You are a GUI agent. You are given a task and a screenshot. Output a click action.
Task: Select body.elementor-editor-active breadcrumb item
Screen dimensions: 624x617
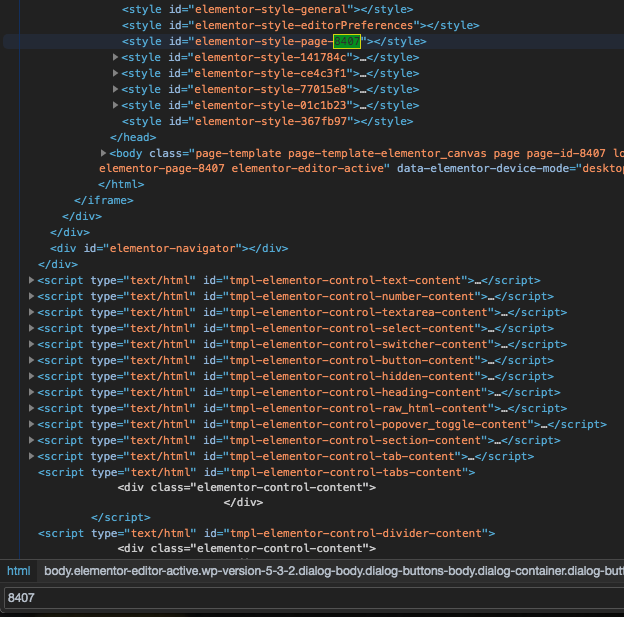[x=333, y=571]
